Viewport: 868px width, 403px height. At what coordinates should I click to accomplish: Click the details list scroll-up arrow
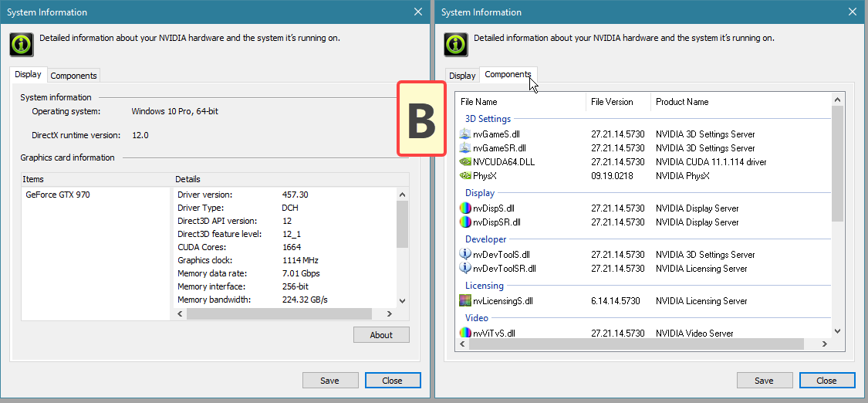tap(403, 195)
